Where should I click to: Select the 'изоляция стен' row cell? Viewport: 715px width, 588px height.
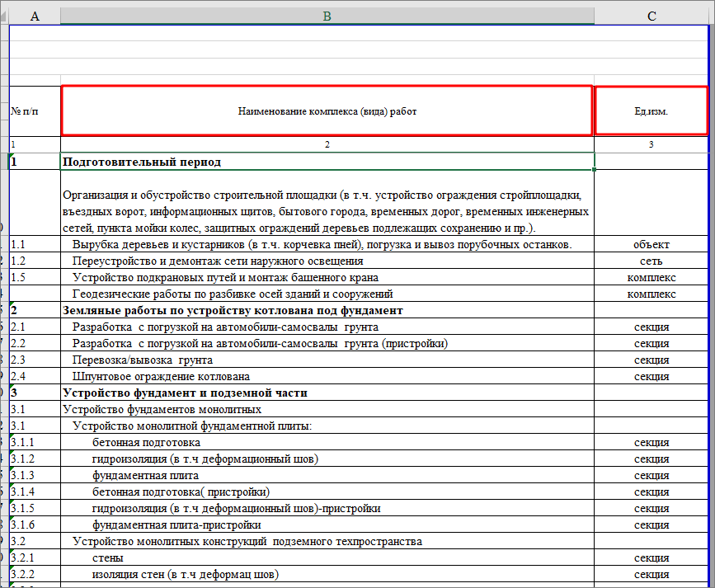[x=186, y=574]
